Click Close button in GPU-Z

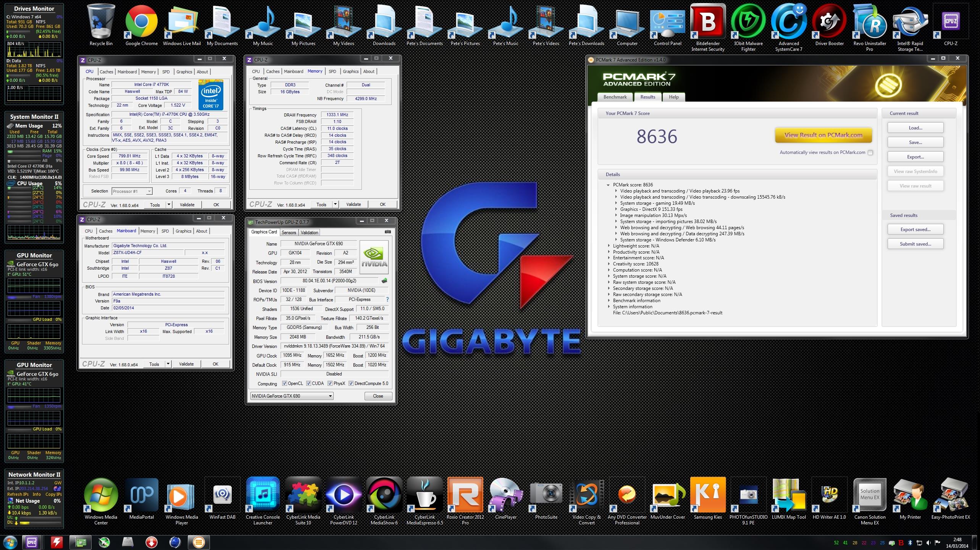(378, 396)
